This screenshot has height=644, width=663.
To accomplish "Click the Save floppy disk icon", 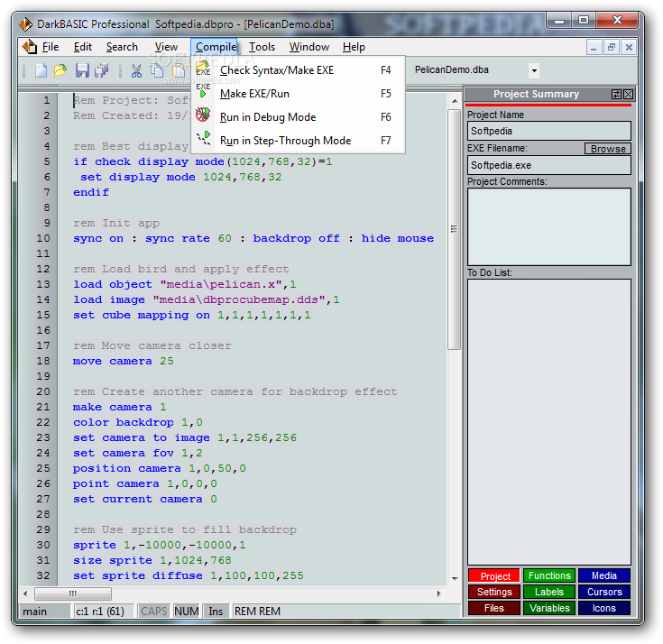I will (x=82, y=70).
